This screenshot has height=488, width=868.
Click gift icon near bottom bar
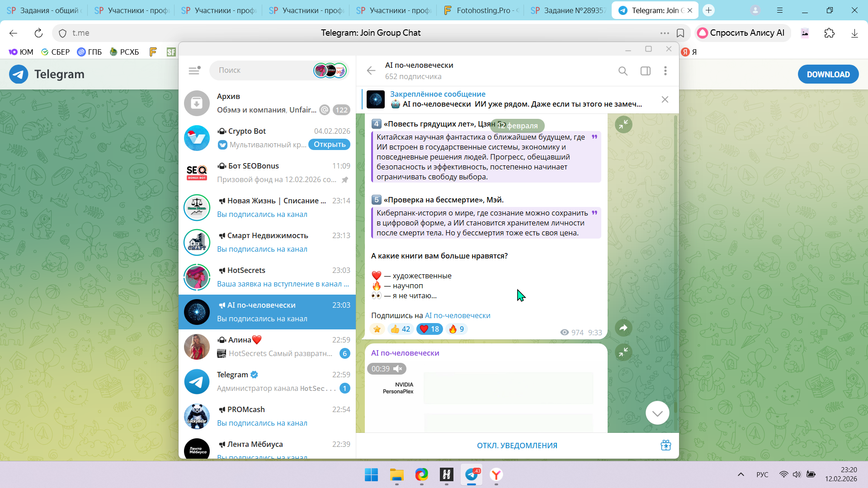(665, 446)
